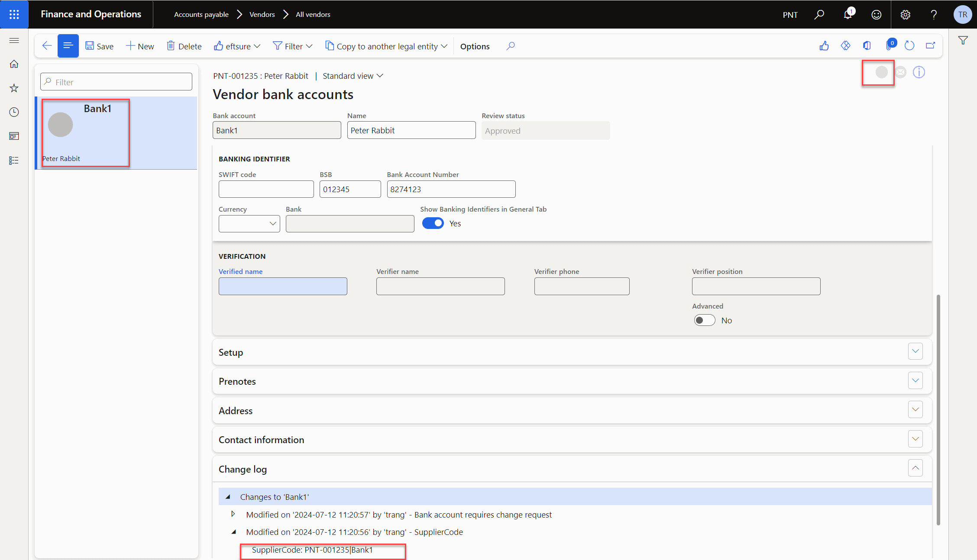The height and width of the screenshot is (560, 977).
Task: Click the info icon near page header
Action: [919, 72]
